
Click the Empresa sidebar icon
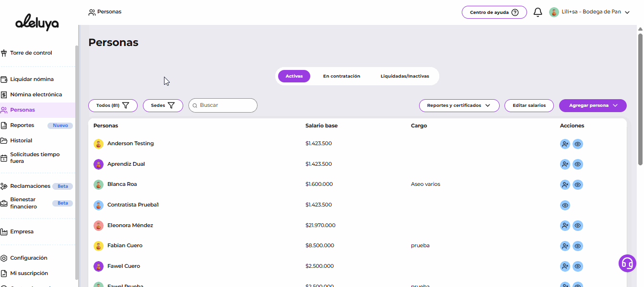[4, 232]
